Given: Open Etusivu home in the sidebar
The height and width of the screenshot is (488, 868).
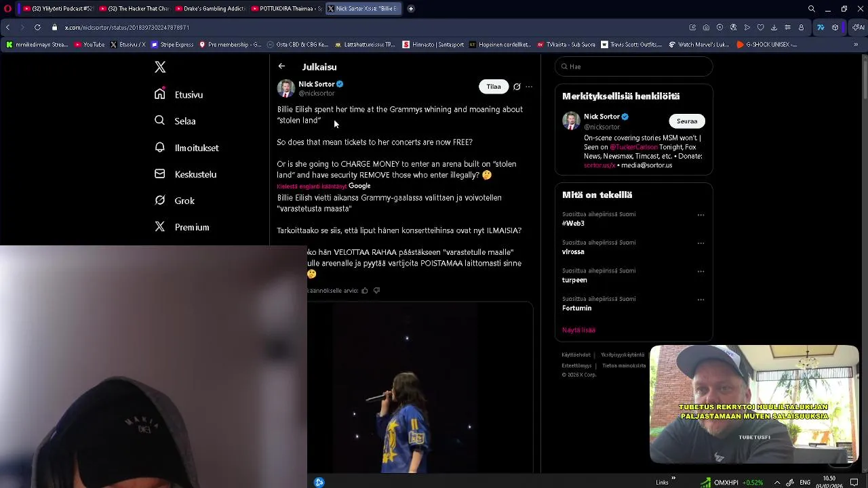Looking at the screenshot, I should pos(179,95).
